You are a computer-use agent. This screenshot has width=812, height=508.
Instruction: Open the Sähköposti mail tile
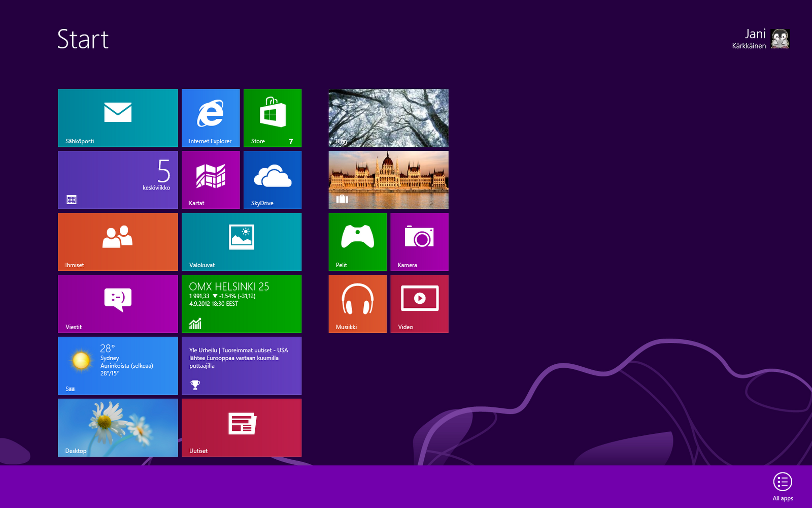[118, 118]
